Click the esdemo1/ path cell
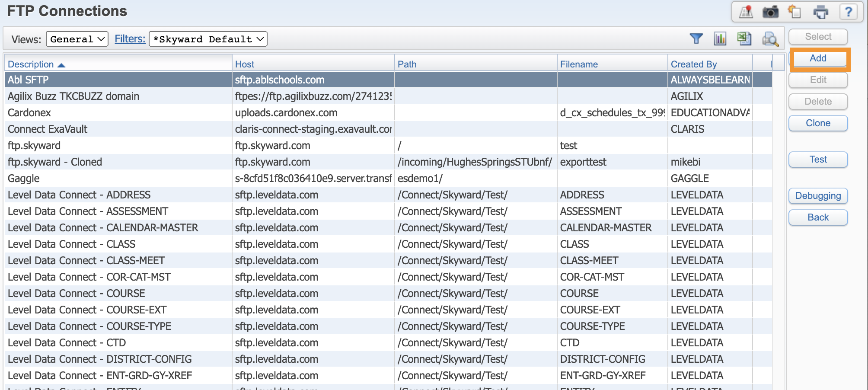Viewport: 868px width, 390px height. coord(476,178)
